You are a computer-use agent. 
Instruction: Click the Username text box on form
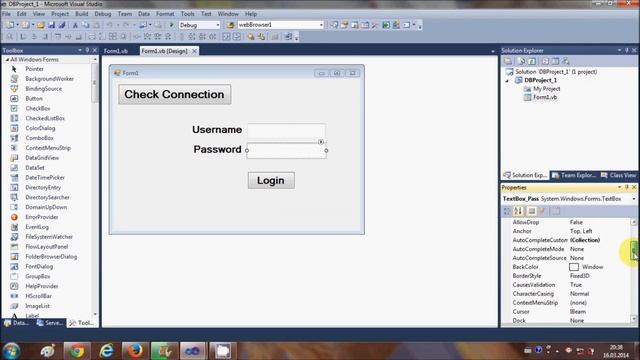click(x=286, y=131)
